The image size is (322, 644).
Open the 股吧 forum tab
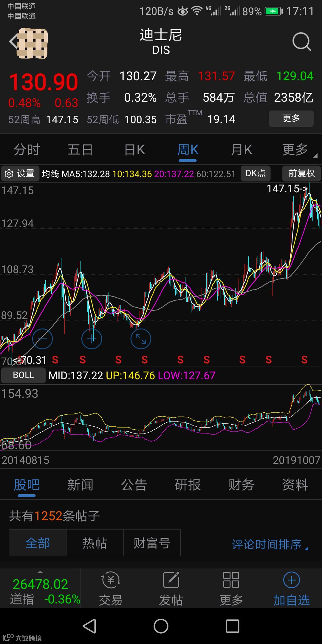click(27, 485)
